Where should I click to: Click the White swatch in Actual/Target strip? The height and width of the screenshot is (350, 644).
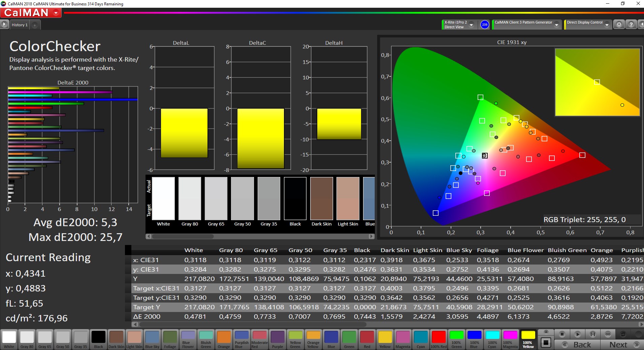tap(163, 199)
